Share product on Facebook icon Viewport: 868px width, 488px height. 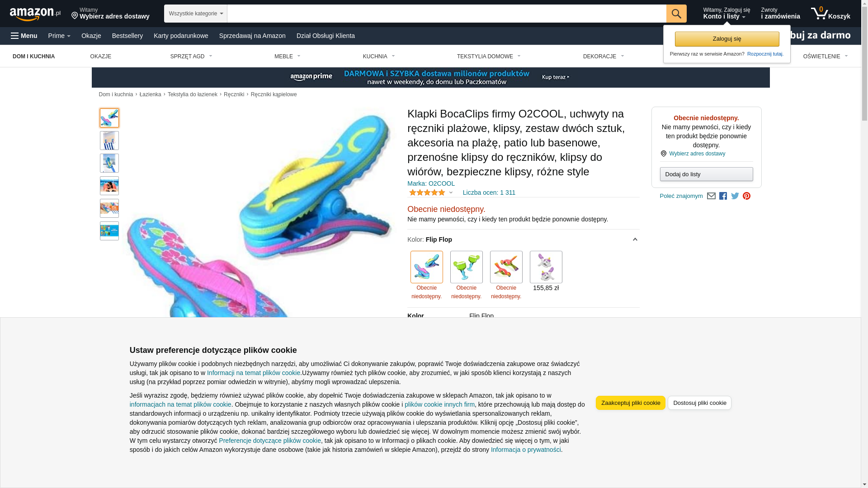[x=723, y=196]
